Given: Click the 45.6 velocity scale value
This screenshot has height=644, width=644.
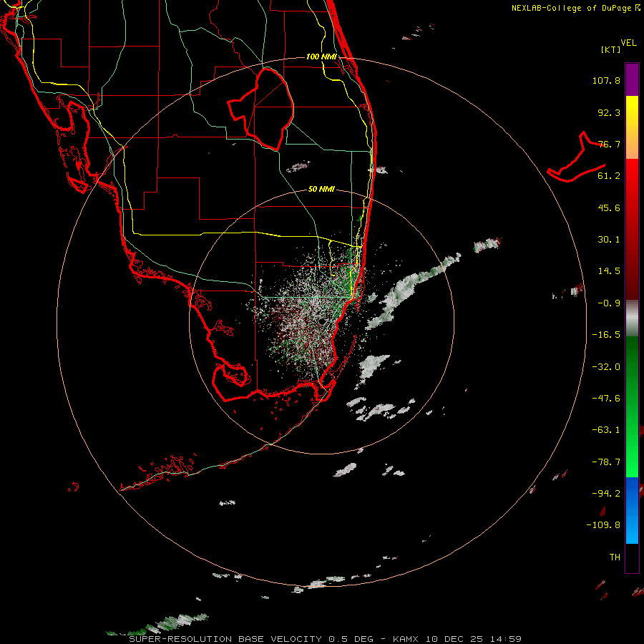Looking at the screenshot, I should pyautogui.click(x=609, y=208).
